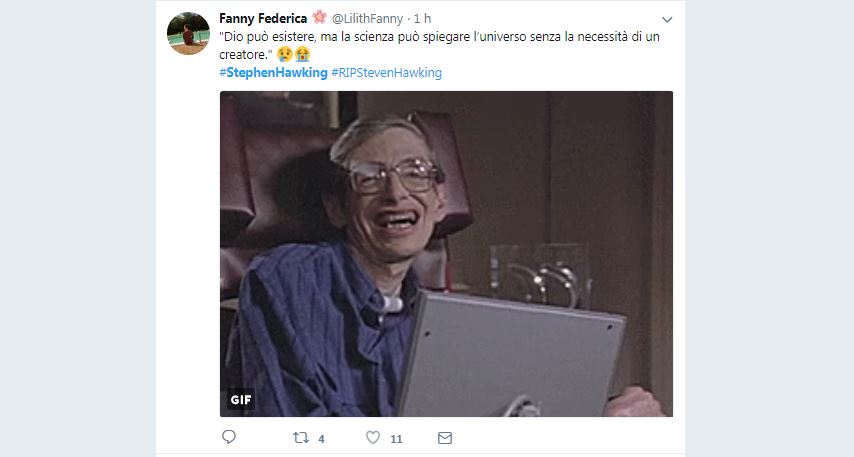Open the Fanny Federica display name link

[x=263, y=19]
